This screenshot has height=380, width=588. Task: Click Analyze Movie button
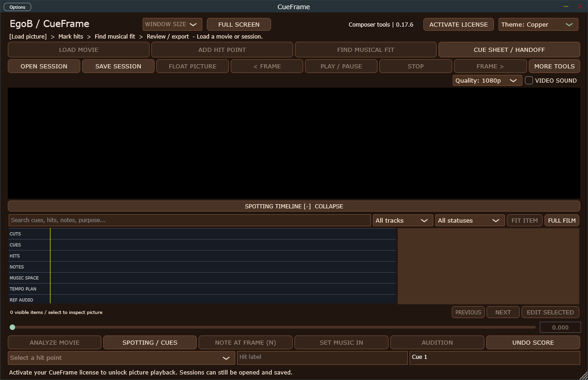55,342
